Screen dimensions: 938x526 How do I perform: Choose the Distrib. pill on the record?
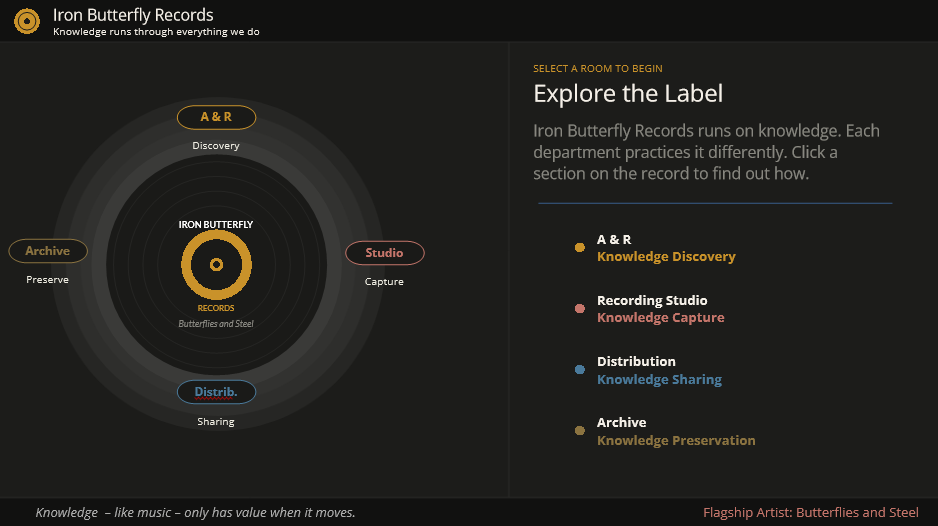tap(216, 392)
